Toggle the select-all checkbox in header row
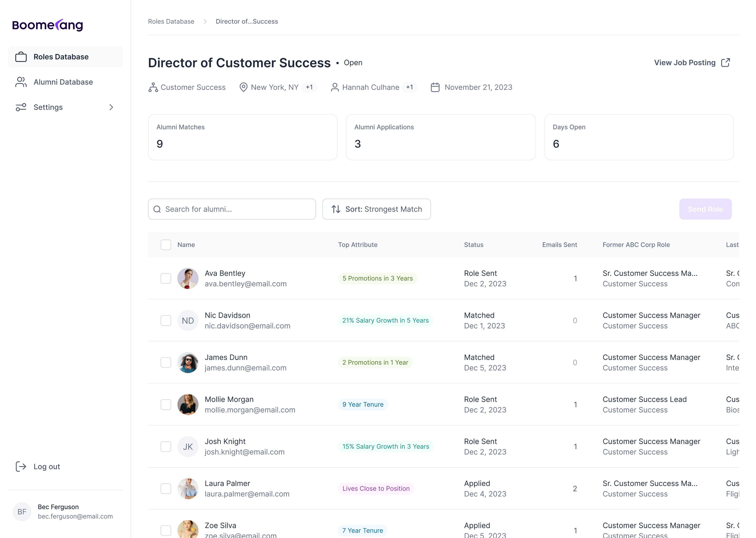 coord(166,245)
